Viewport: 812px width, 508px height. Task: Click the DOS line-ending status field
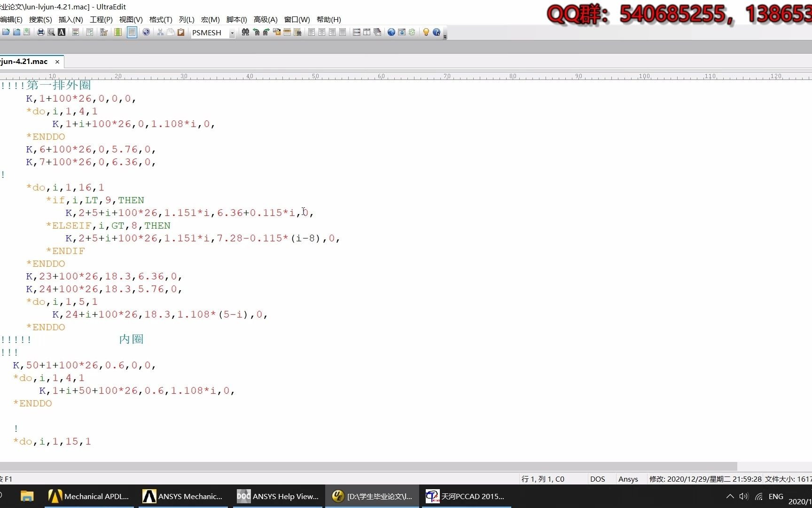(x=598, y=479)
